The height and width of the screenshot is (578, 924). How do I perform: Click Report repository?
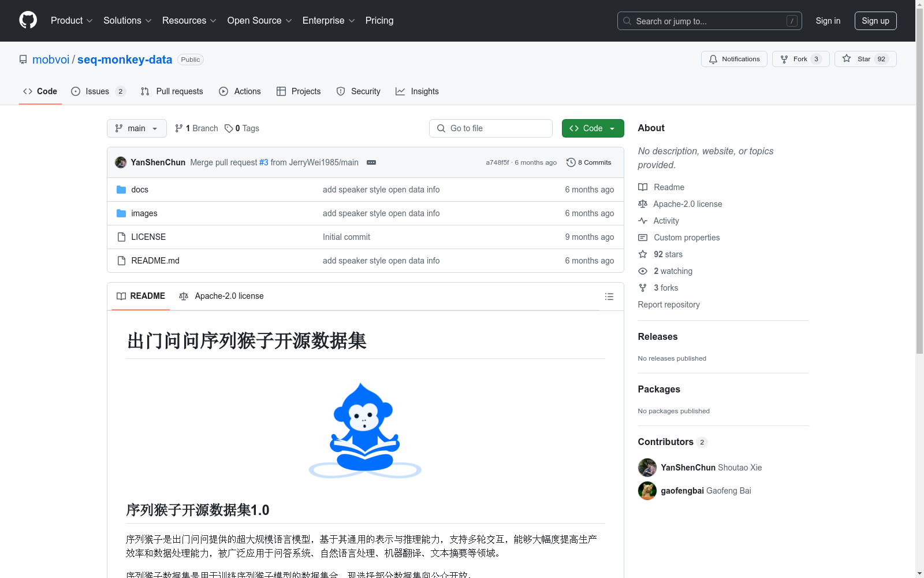click(x=669, y=305)
